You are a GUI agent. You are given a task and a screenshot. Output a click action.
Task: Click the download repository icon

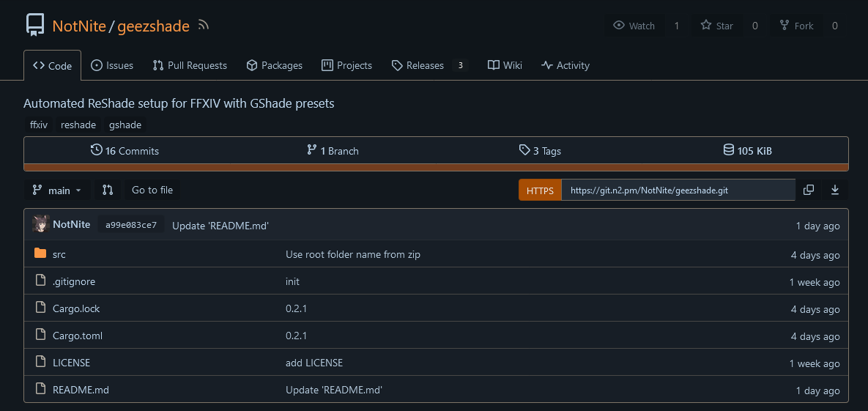(835, 190)
